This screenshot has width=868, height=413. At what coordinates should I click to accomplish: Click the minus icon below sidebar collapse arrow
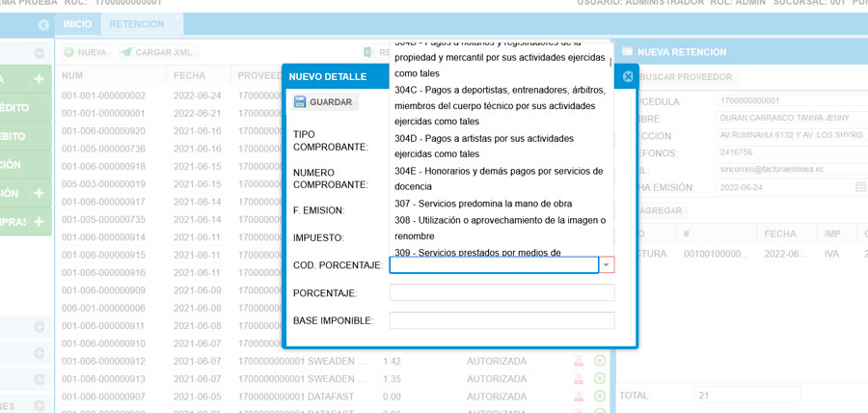tap(40, 53)
